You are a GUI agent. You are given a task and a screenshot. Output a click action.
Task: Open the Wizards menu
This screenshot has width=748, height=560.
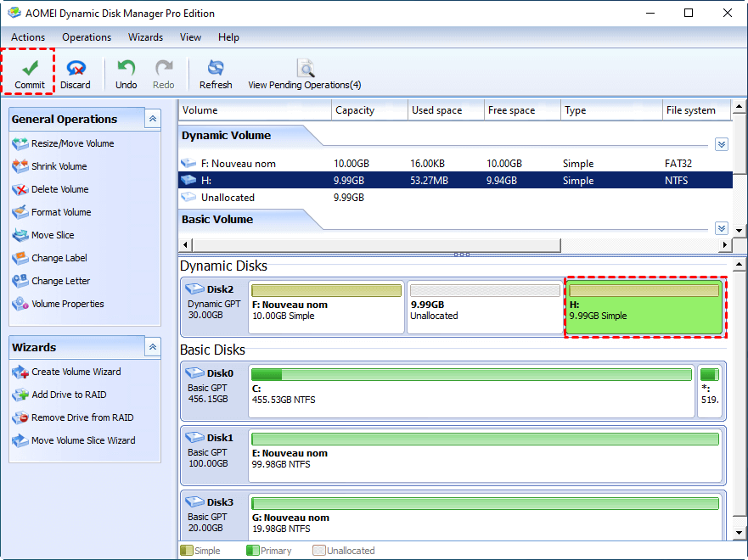145,37
